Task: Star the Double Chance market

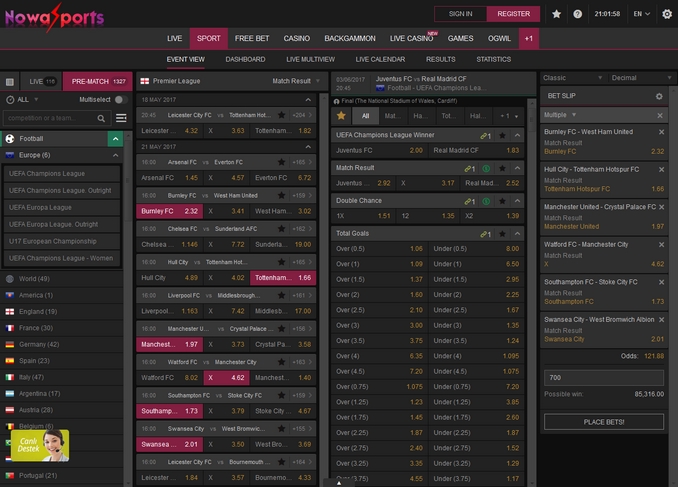Action: pos(502,201)
